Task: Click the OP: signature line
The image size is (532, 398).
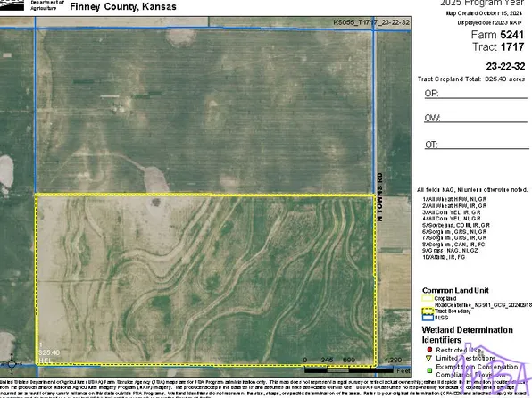Action: (476, 94)
